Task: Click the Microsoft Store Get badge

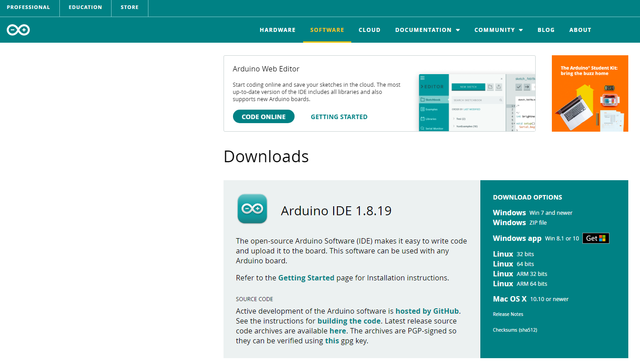Action: (x=596, y=238)
